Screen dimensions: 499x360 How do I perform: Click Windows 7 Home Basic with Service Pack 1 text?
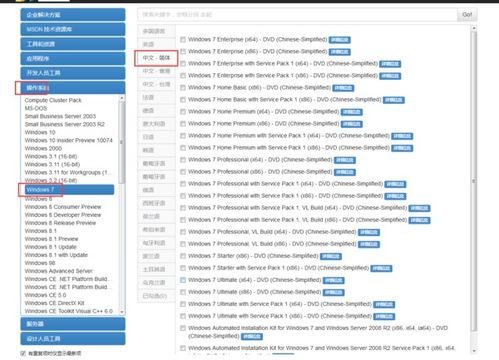pyautogui.click(x=284, y=100)
